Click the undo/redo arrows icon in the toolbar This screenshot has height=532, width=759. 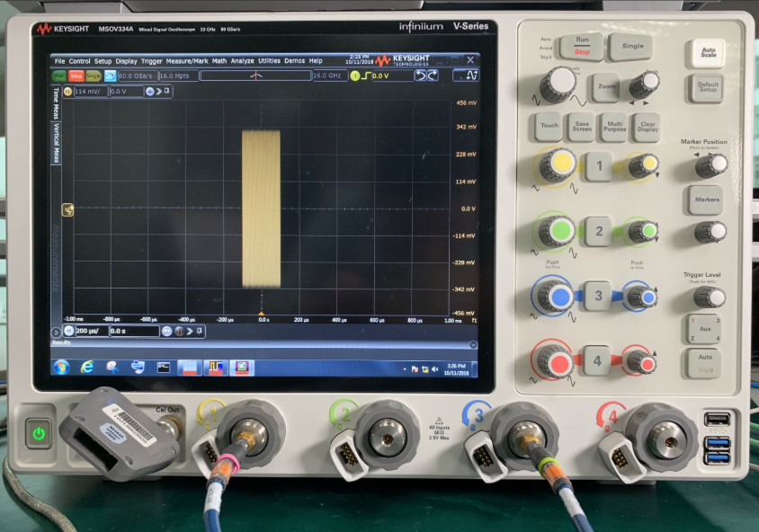[x=426, y=76]
